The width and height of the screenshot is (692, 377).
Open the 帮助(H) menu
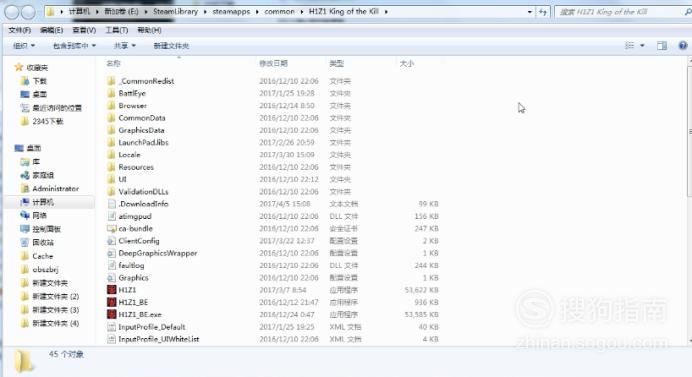[x=149, y=30]
